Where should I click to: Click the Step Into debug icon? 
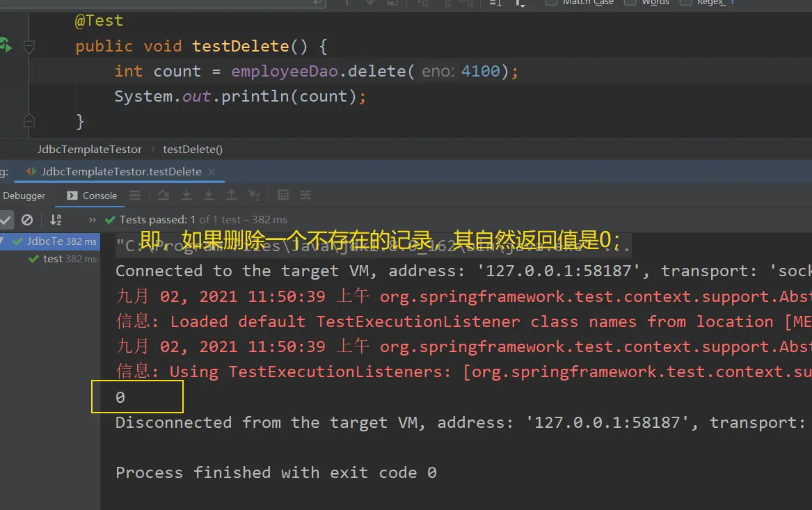(x=186, y=196)
